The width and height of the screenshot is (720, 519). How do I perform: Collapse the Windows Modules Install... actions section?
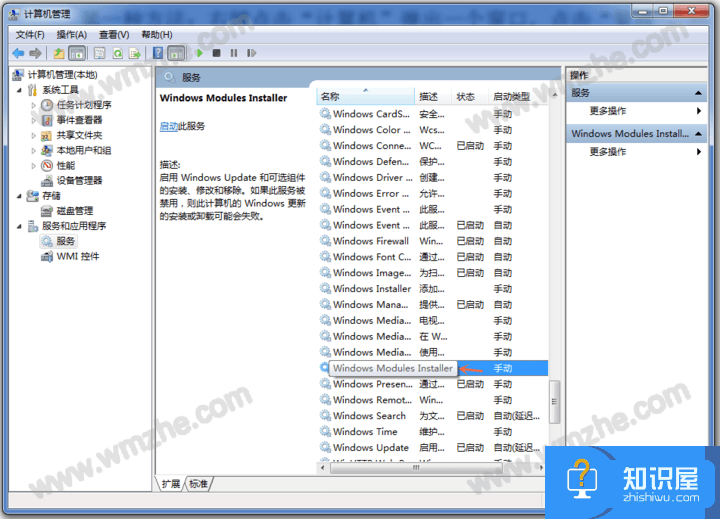click(698, 134)
